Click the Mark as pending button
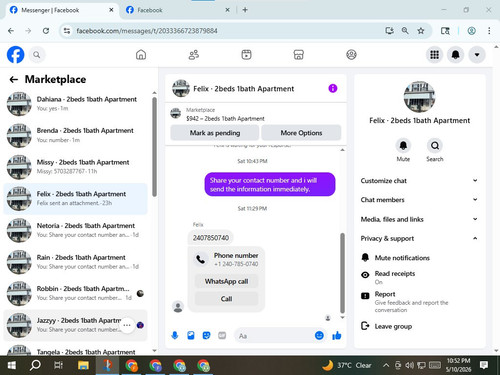Screen dimensions: 500x375 click(215, 133)
